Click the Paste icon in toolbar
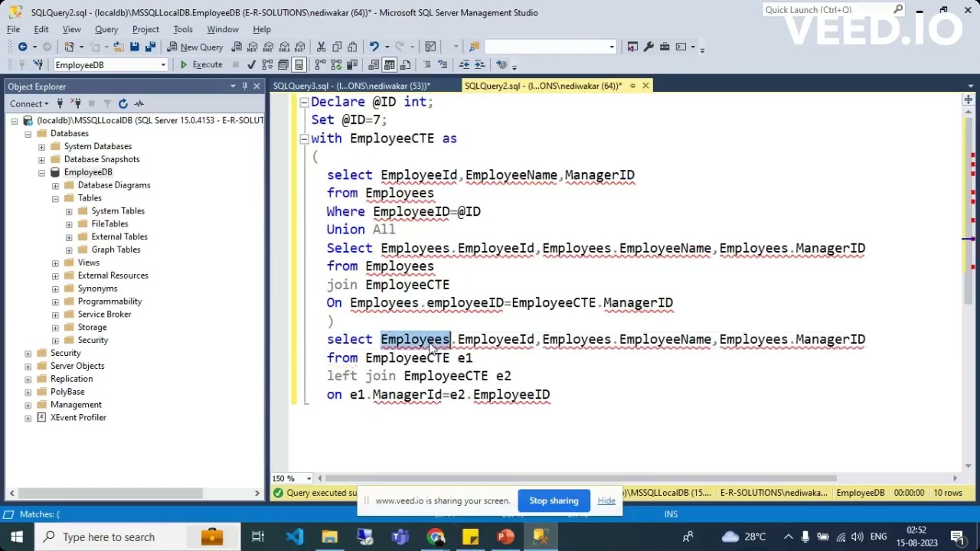980x551 pixels. [353, 47]
